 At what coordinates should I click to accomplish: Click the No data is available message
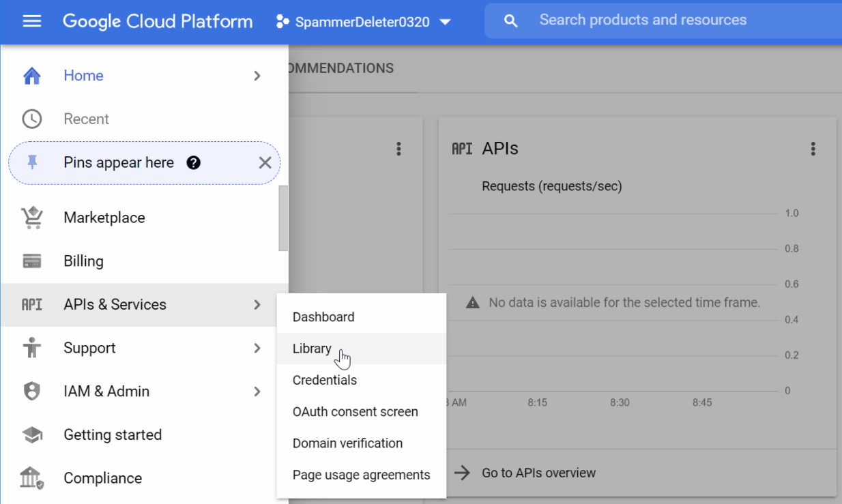click(624, 302)
